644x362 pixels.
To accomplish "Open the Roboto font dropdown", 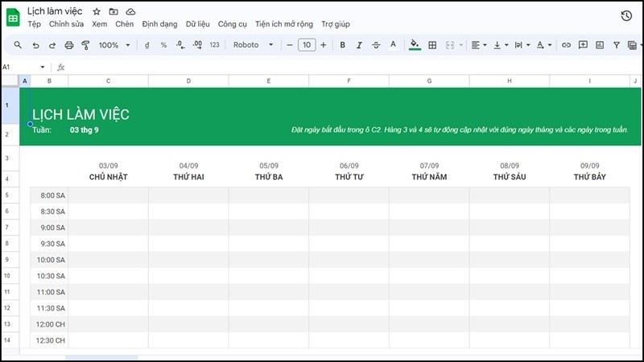I will click(254, 45).
